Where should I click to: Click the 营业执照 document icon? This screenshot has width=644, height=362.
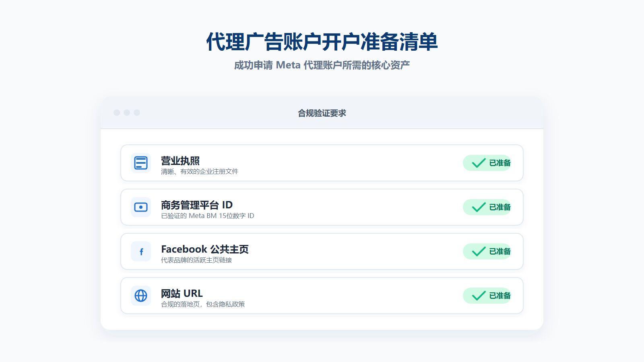point(141,163)
